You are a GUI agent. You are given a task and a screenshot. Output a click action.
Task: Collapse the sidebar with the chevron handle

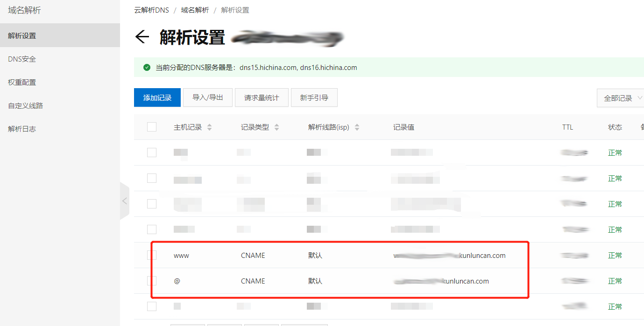[x=124, y=201]
